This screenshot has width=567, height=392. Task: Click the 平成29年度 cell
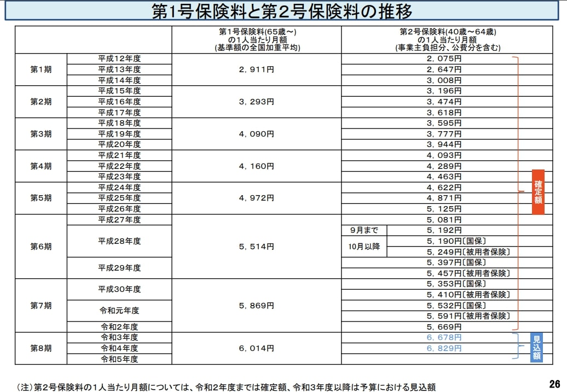pos(119,268)
